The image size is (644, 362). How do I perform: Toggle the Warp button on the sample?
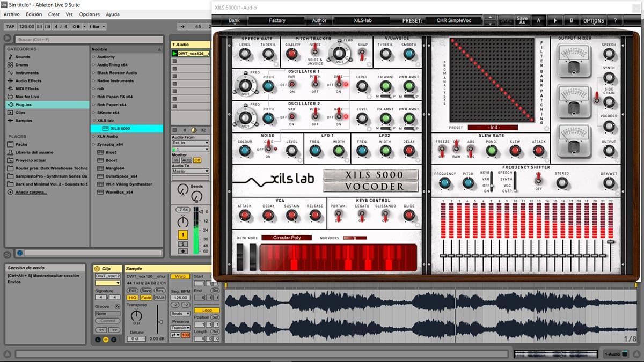pyautogui.click(x=180, y=276)
